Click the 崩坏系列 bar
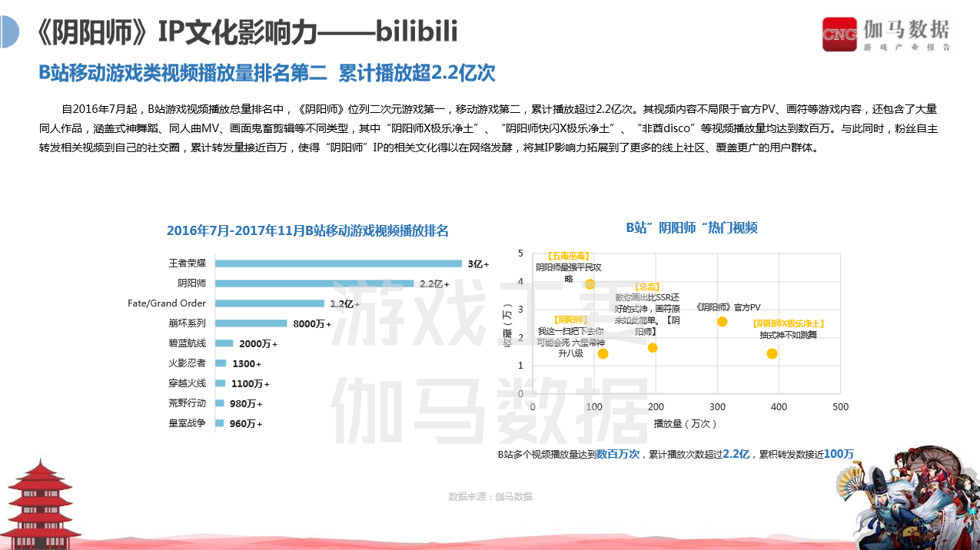 click(x=251, y=323)
